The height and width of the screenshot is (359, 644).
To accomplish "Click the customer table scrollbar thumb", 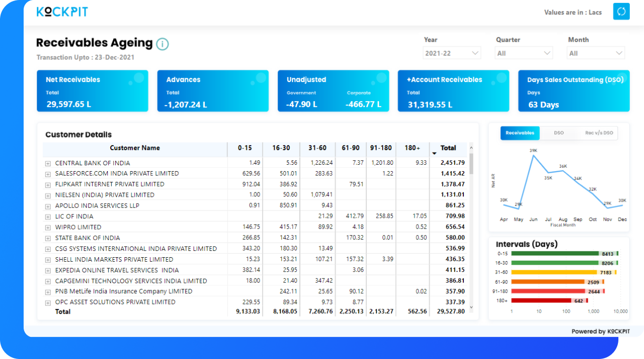I will [471, 164].
